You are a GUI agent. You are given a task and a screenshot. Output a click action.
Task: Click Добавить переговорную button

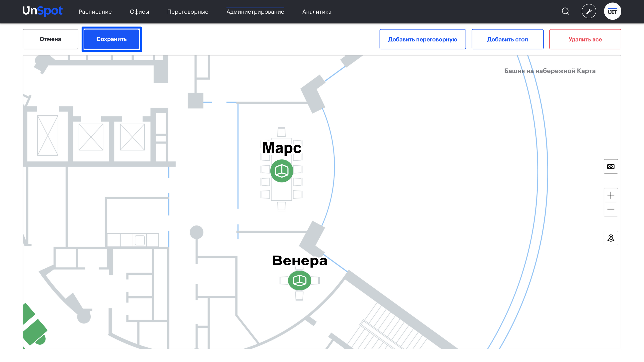[422, 39]
